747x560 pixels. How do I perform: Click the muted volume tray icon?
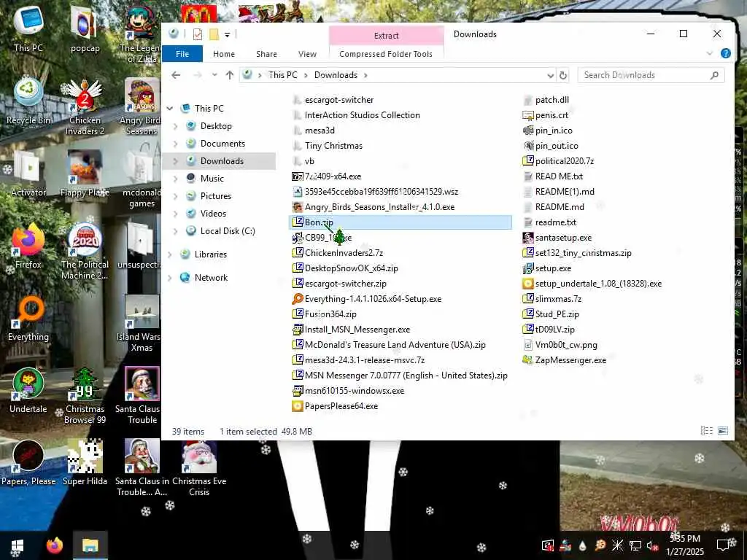[652, 545]
